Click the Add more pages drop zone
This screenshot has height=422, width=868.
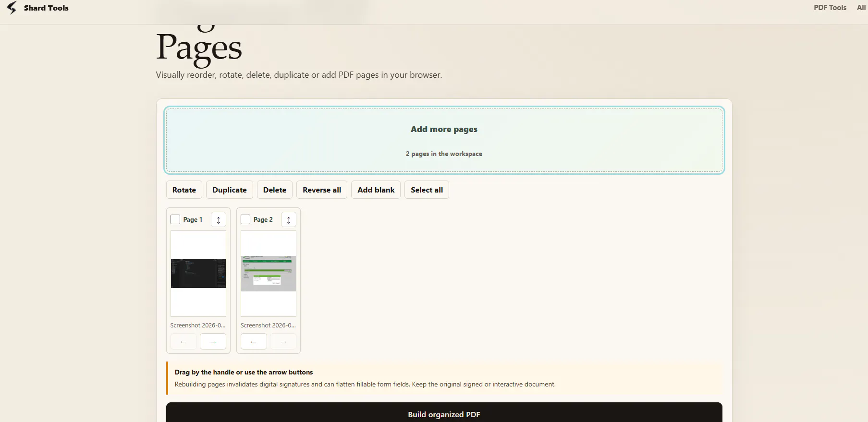pos(444,140)
